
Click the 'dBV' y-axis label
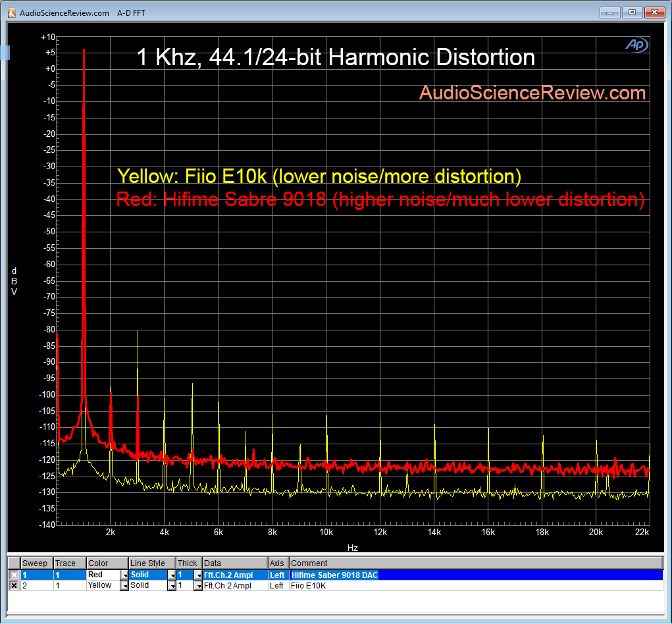[14, 281]
